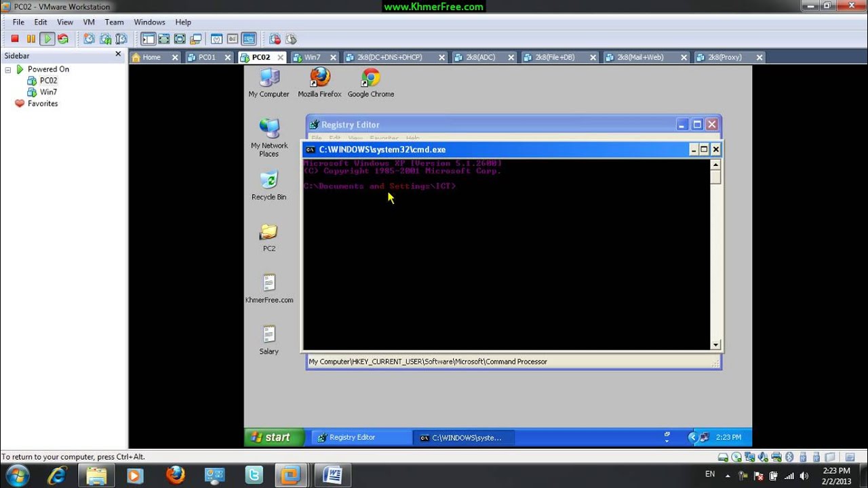Select Mozilla Firefox desktop shortcut
The width and height of the screenshot is (868, 488).
[x=319, y=83]
